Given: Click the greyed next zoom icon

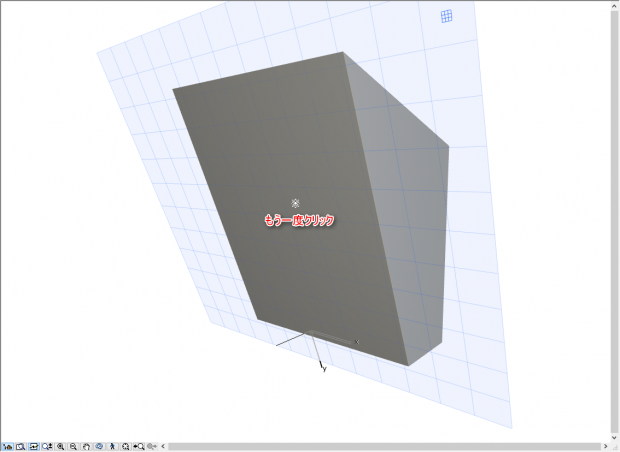Looking at the screenshot, I should pos(152,446).
